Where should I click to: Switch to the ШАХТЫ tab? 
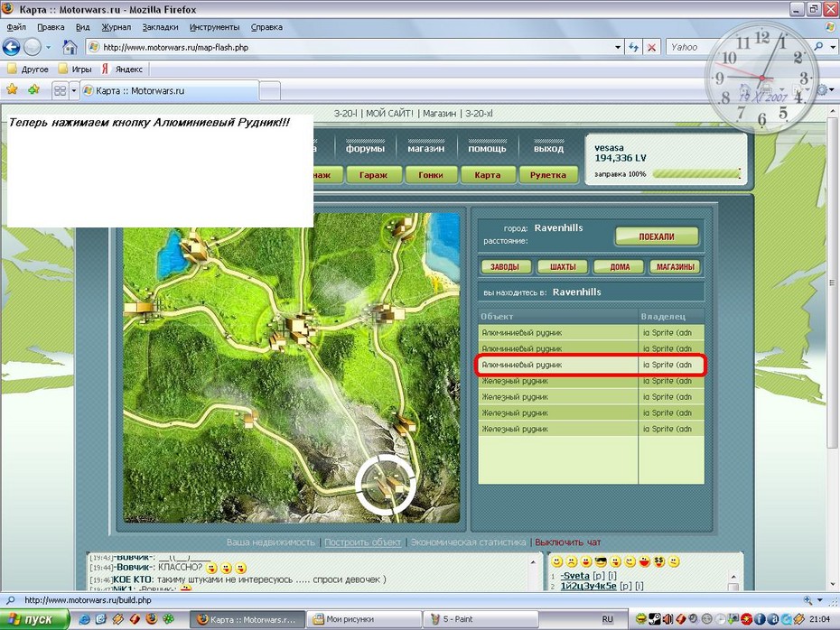point(563,266)
